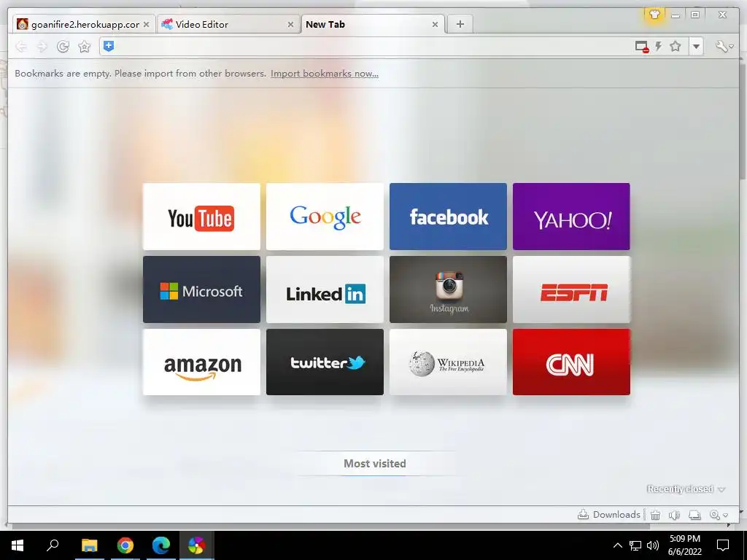Toggle browser sound mute in status bar
This screenshot has height=560, width=747.
(x=674, y=515)
